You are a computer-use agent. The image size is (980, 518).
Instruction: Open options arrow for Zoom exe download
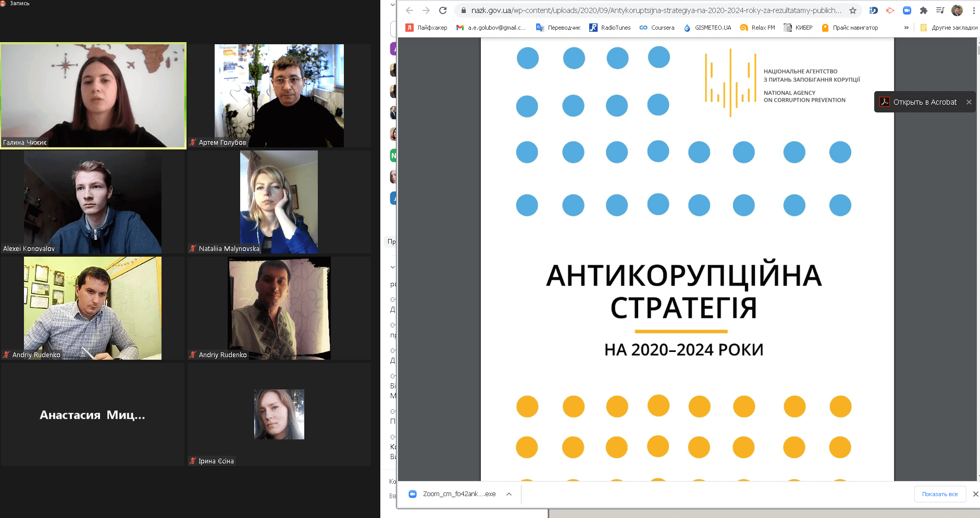[509, 494]
